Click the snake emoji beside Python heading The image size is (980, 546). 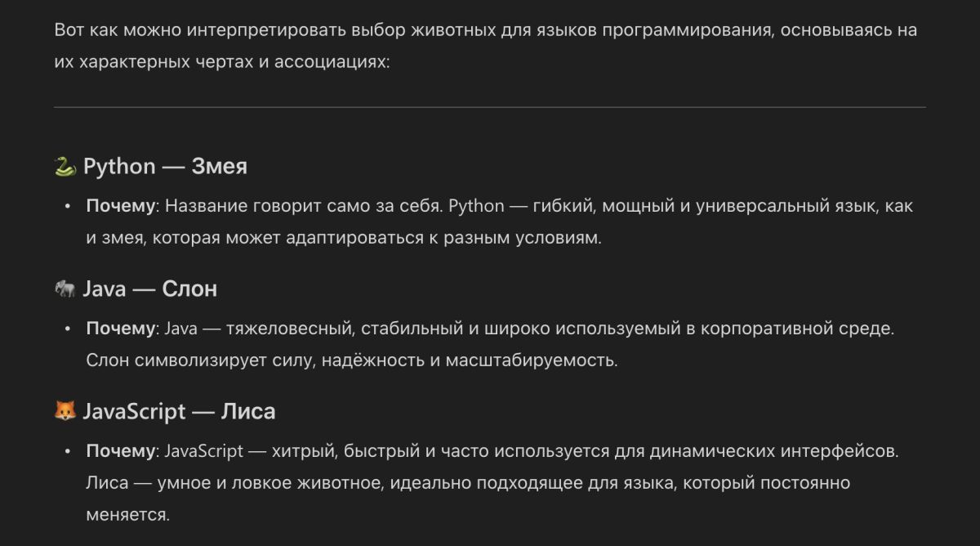tap(65, 167)
